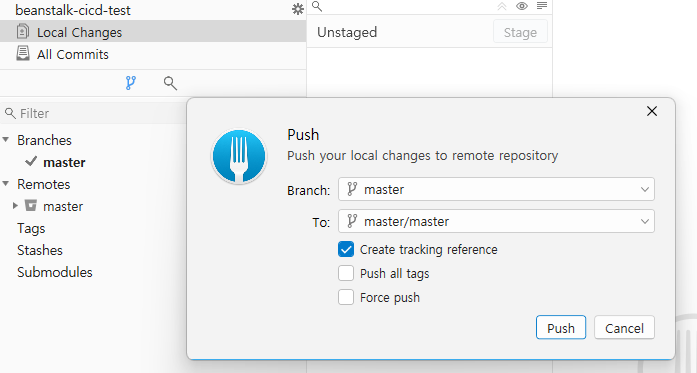Uncheck Create tracking reference
Screen dimensions: 697x373
click(346, 249)
